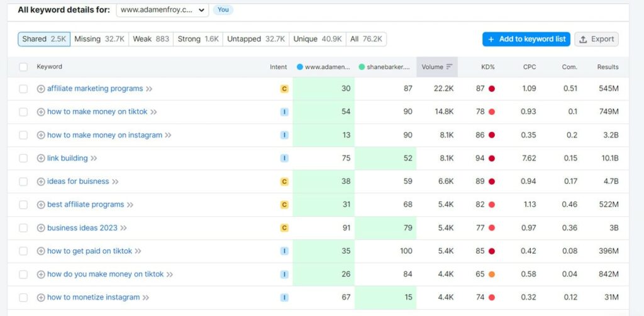The image size is (644, 316).
Task: Click double-arrow icon after how to make money on tiktok
Action: click(153, 112)
